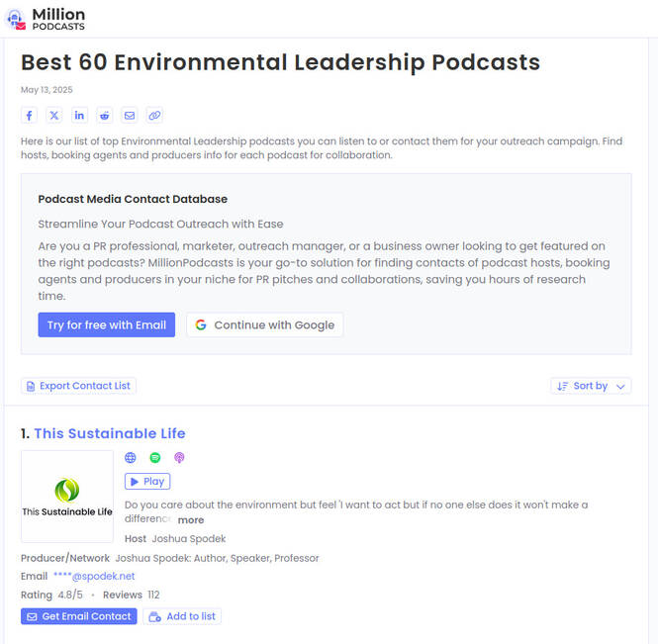Viewport: 658px width, 644px height.
Task: Open This Sustainable Life on Spotify
Action: point(155,458)
